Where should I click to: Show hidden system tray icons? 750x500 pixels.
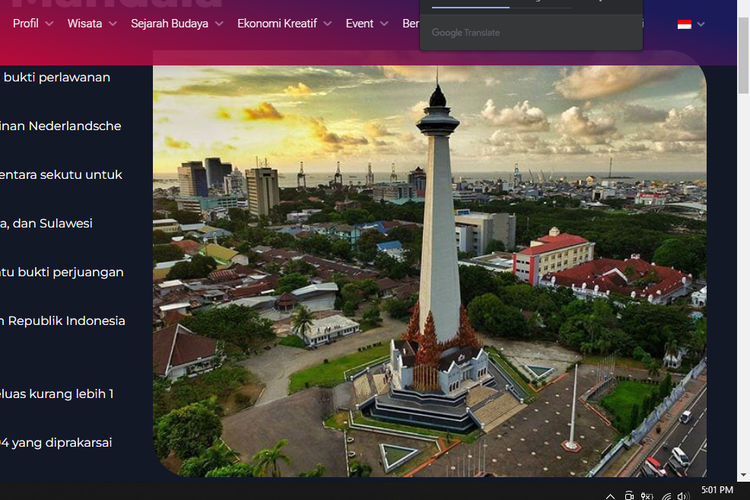(610, 496)
